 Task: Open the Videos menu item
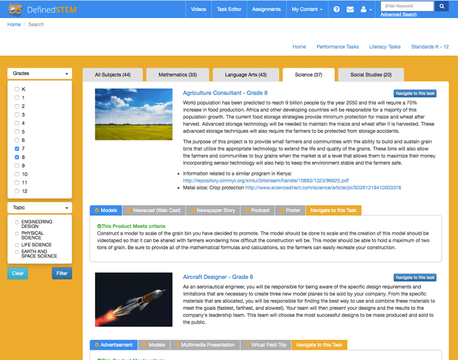coord(198,9)
